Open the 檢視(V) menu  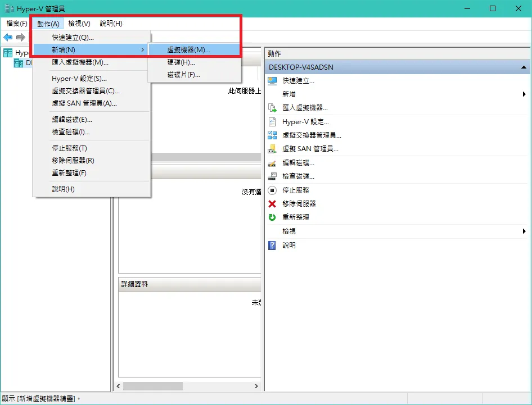coord(79,24)
